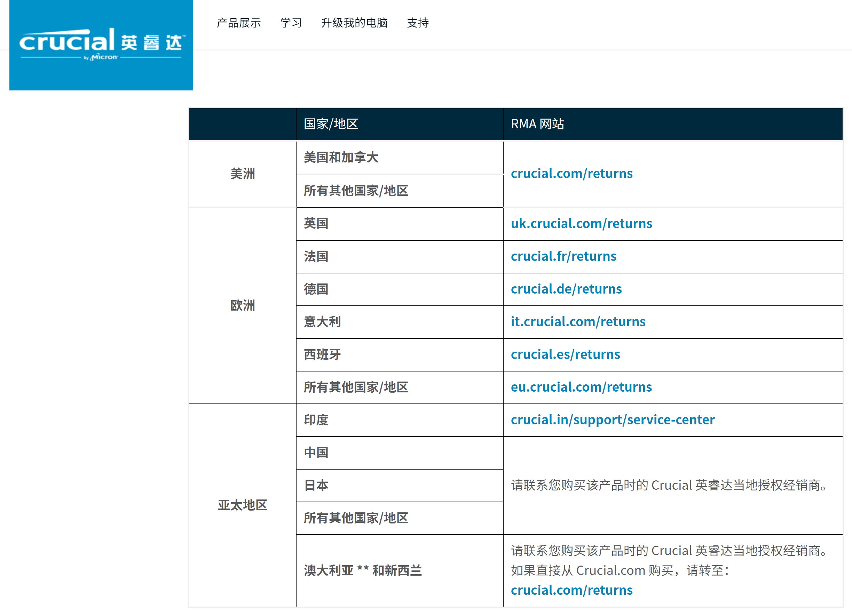
Task: Open the eu.crucial.com/returns link
Action: [x=581, y=387]
